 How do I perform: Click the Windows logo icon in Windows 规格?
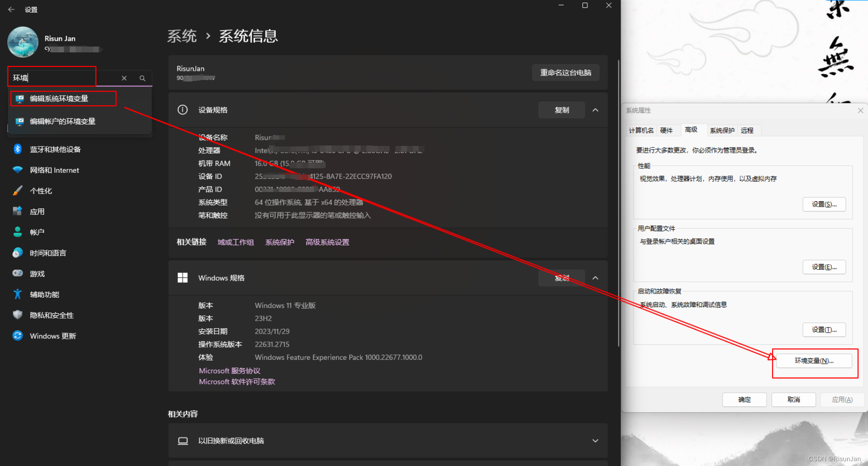(x=183, y=277)
